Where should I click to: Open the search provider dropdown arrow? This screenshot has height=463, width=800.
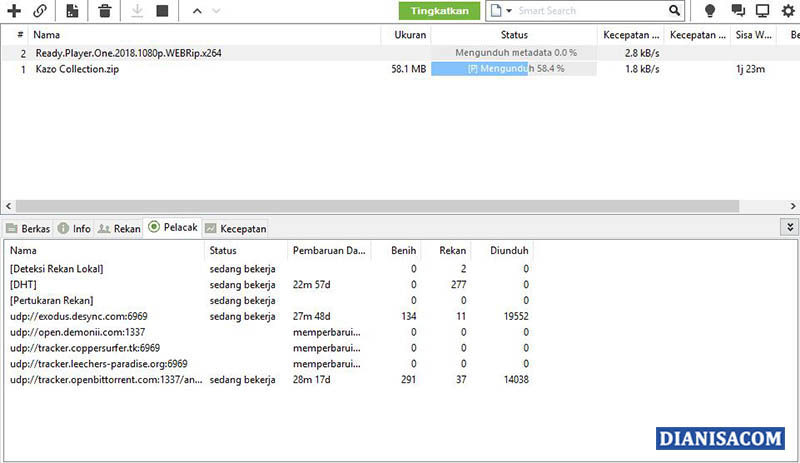click(x=509, y=11)
